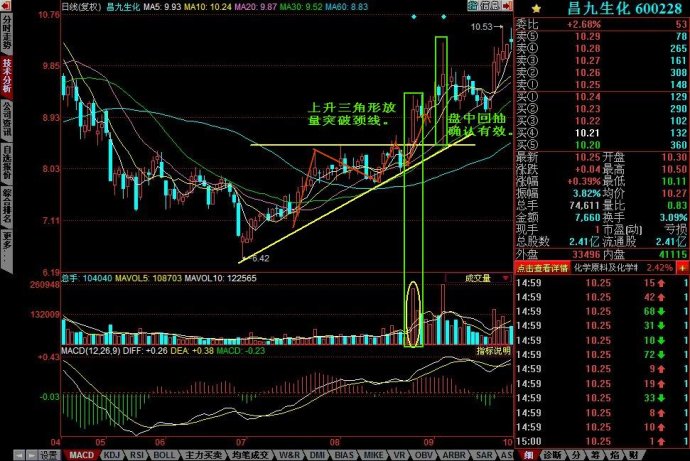
Task: Click the 15:00 trade record row
Action: [602, 441]
